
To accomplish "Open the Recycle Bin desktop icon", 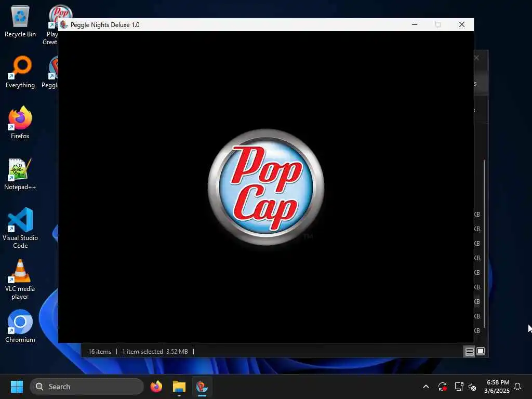I will (20, 21).
